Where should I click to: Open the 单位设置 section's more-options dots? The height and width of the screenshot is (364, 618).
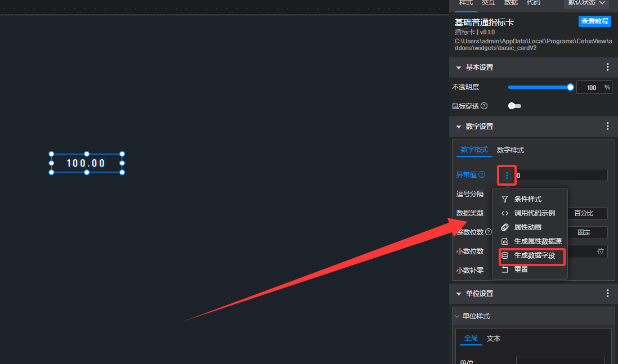click(607, 293)
